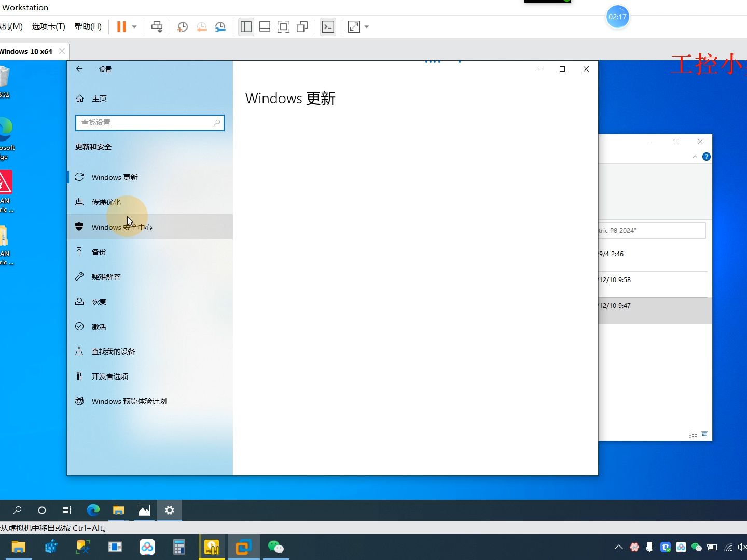This screenshot has height=560, width=747.
Task: Open the 备份 section
Action: click(x=149, y=252)
